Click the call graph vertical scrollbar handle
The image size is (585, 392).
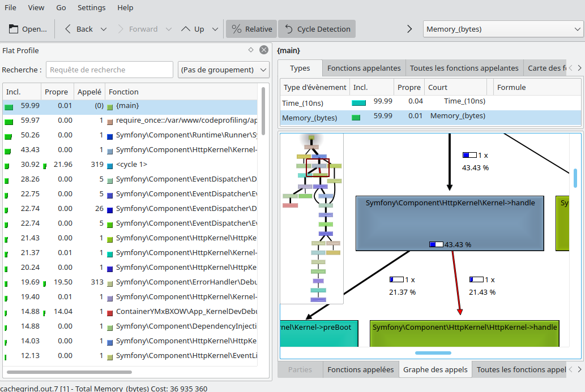(575, 179)
